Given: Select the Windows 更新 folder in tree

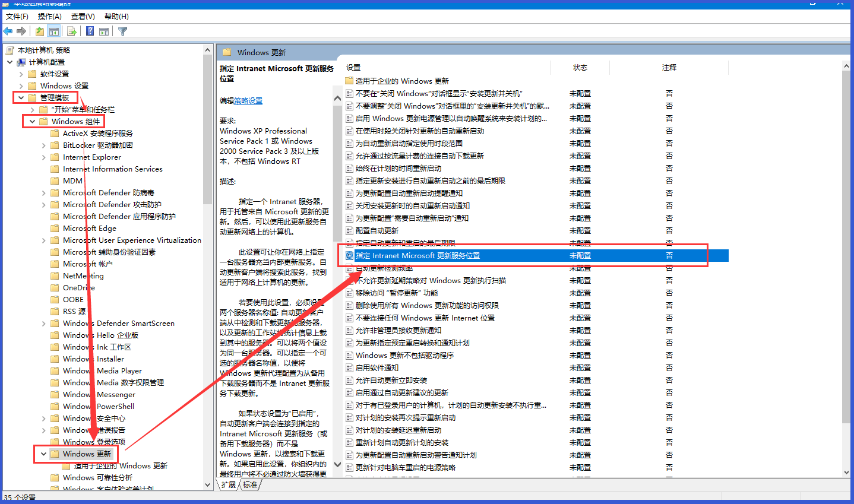Looking at the screenshot, I should click(x=87, y=454).
